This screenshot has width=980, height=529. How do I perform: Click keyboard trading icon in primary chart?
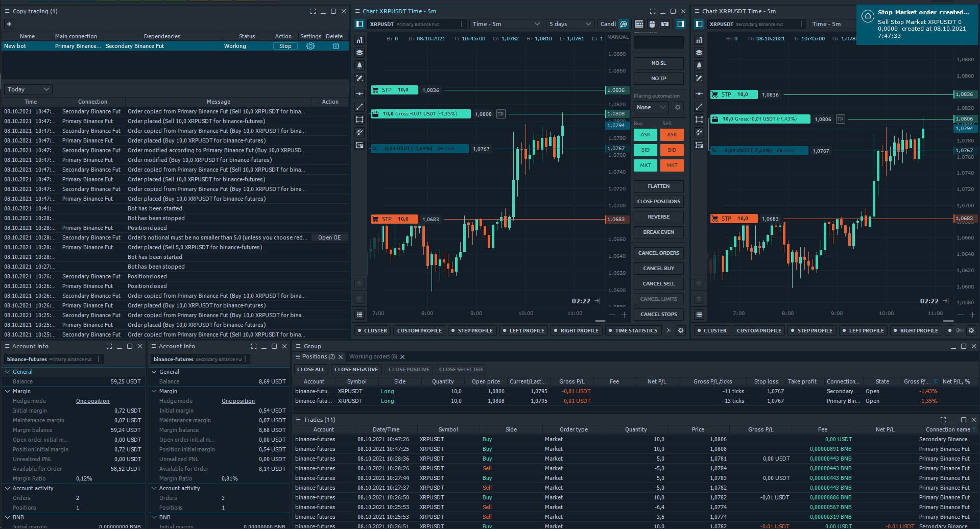coord(639,24)
